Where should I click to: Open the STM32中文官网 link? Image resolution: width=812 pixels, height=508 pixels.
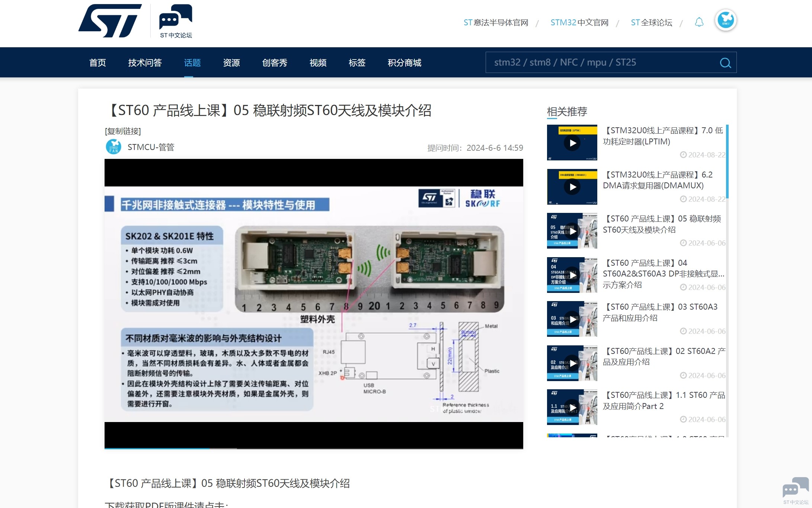(579, 23)
